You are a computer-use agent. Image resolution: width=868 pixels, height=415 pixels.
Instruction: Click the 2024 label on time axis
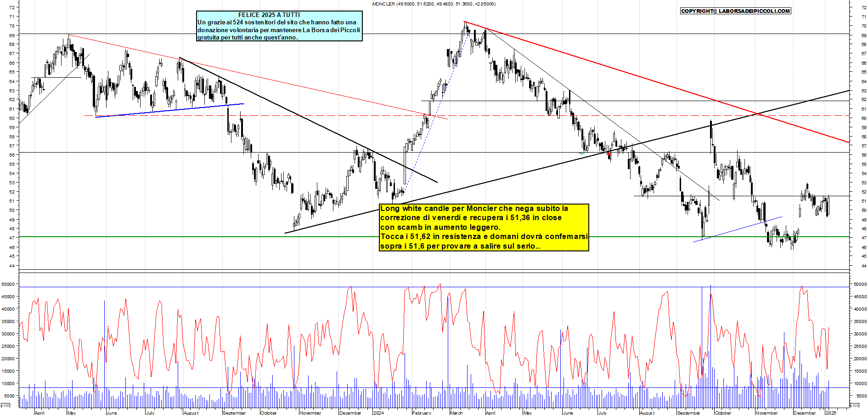378,413
